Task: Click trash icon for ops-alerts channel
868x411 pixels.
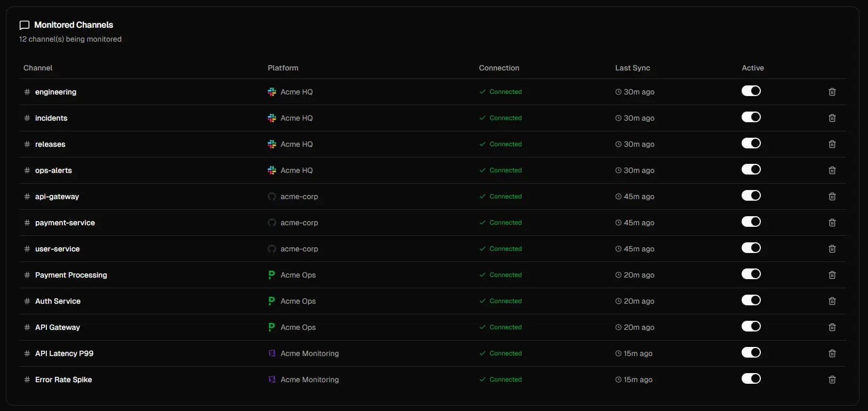Action: [x=832, y=170]
